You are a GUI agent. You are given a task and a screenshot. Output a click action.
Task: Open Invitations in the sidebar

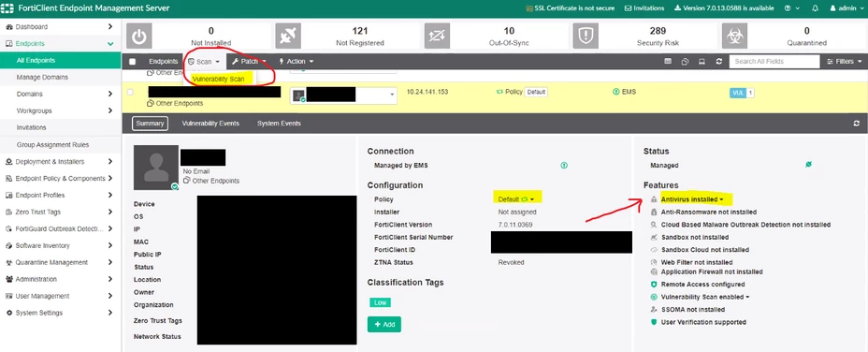60,127
